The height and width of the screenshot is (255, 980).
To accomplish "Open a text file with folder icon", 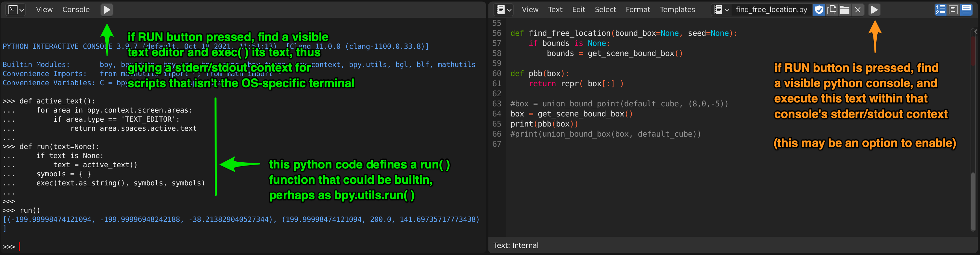I will (845, 9).
